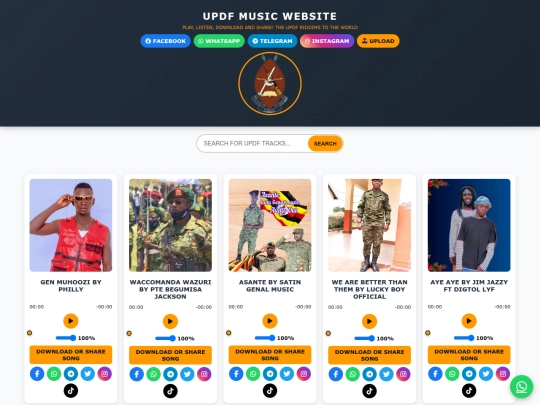Open the floating WhatsApp chat bubble
The height and width of the screenshot is (405, 540).
(521, 386)
